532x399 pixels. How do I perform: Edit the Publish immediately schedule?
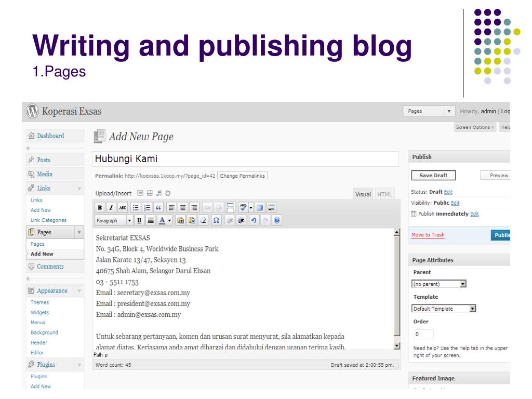pos(474,214)
